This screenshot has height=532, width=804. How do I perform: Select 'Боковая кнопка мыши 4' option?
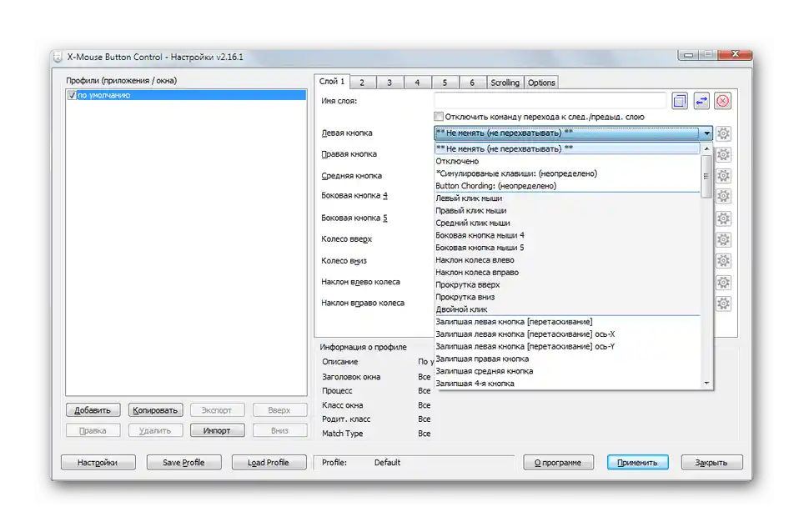click(x=567, y=235)
